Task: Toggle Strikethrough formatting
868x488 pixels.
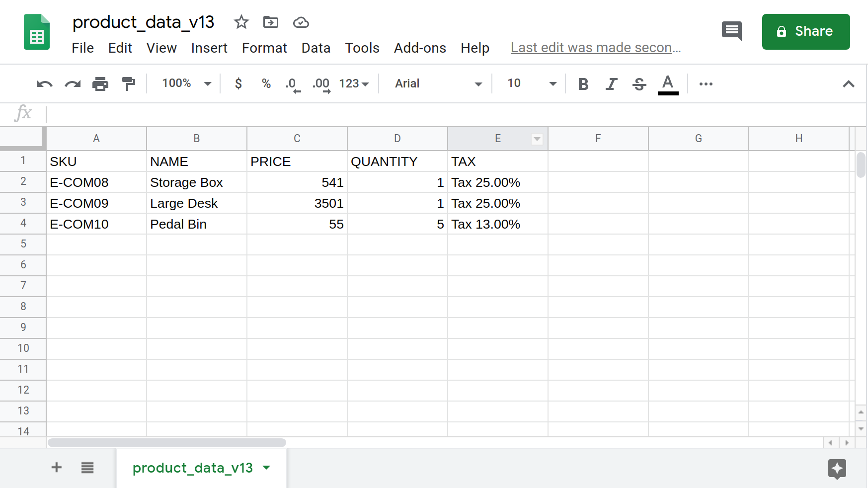Action: [639, 84]
